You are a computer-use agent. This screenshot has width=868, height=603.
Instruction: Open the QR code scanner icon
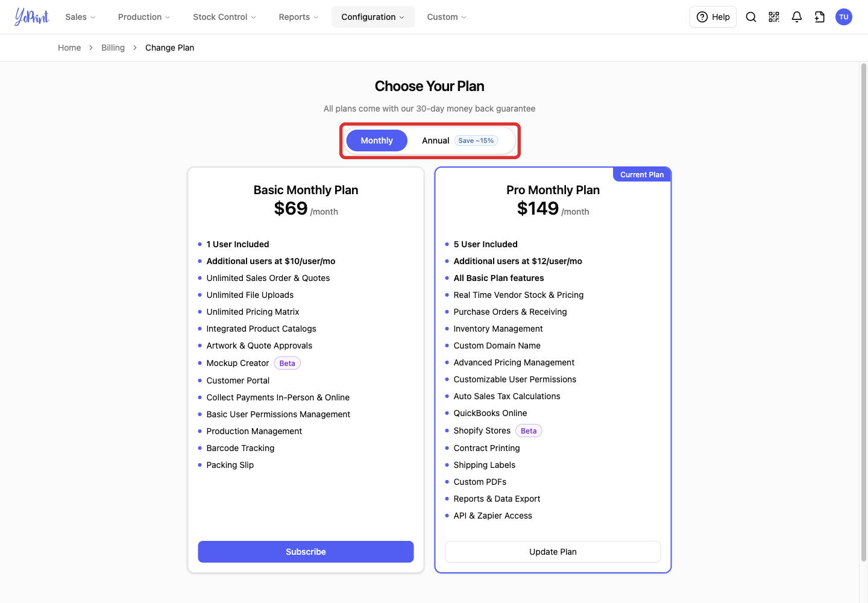coord(774,17)
